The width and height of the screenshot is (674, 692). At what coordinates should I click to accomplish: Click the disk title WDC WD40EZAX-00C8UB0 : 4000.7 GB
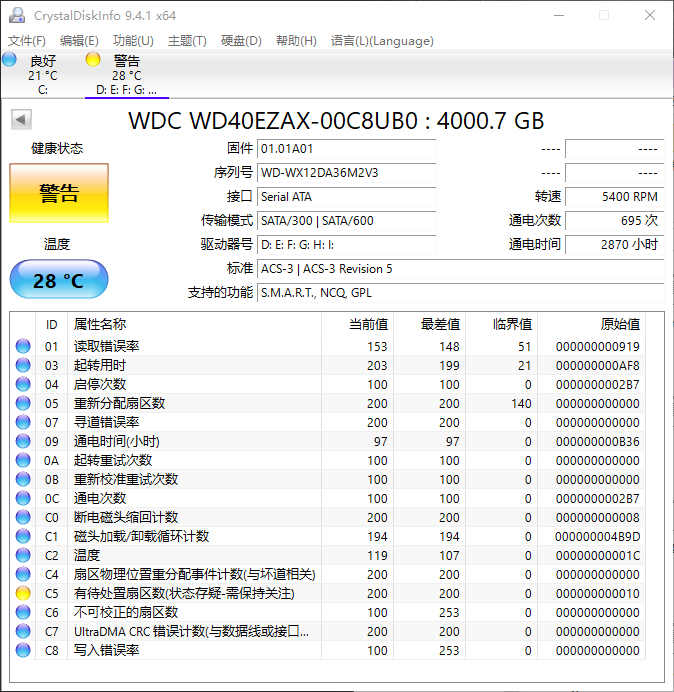[x=336, y=120]
